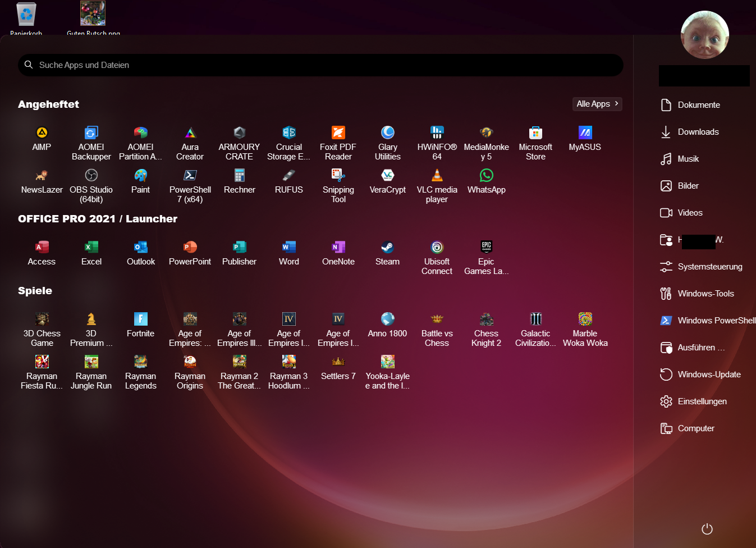Open the Rechner calculator
The width and height of the screenshot is (756, 548).
(239, 181)
